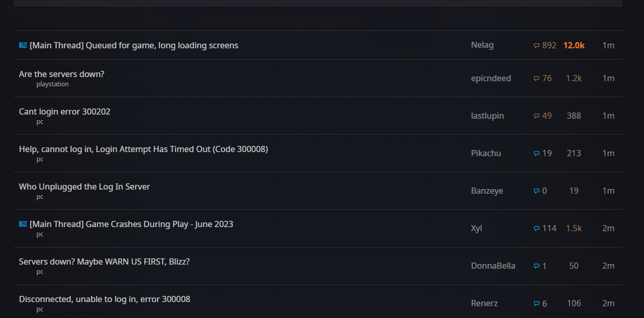
Task: Click the reply bubble icon next to 76
Action: point(537,79)
